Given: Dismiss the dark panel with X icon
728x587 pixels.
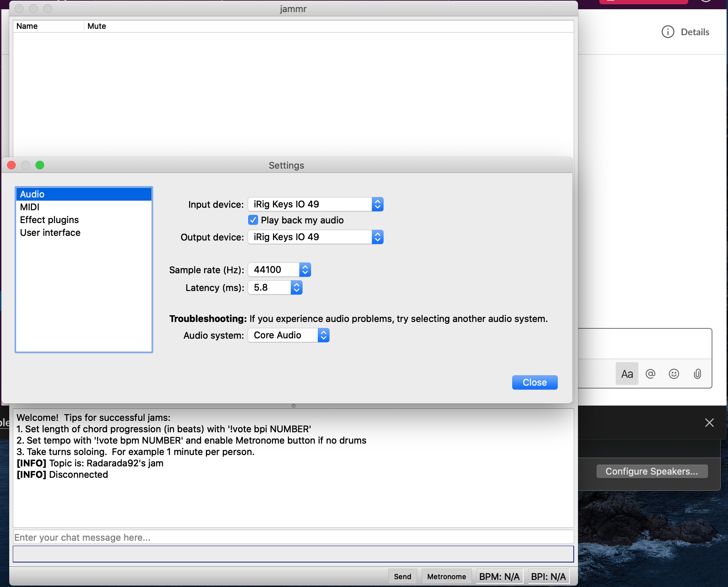Looking at the screenshot, I should (x=709, y=423).
